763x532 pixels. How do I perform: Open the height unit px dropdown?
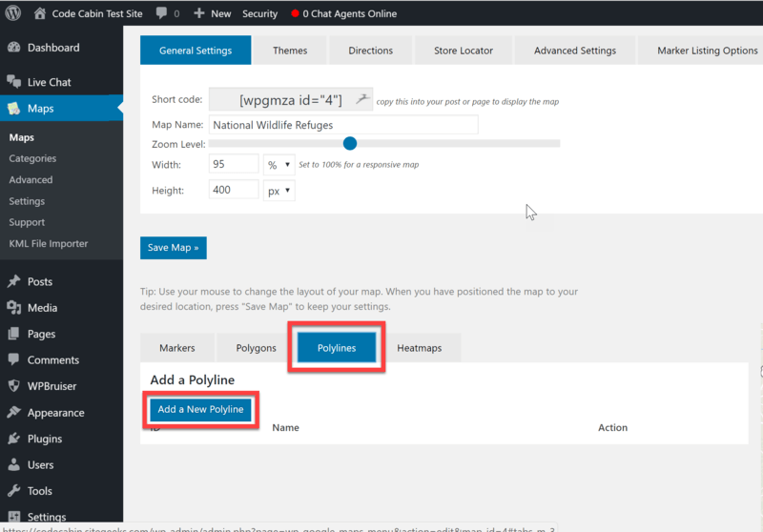click(278, 190)
